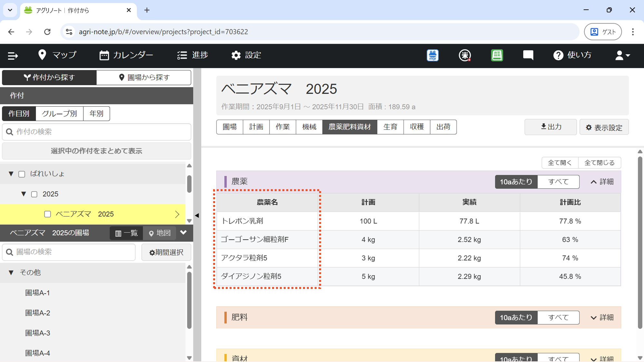
Task: Collapse the 農薬 section 詳細 chevron
Action: [593, 182]
